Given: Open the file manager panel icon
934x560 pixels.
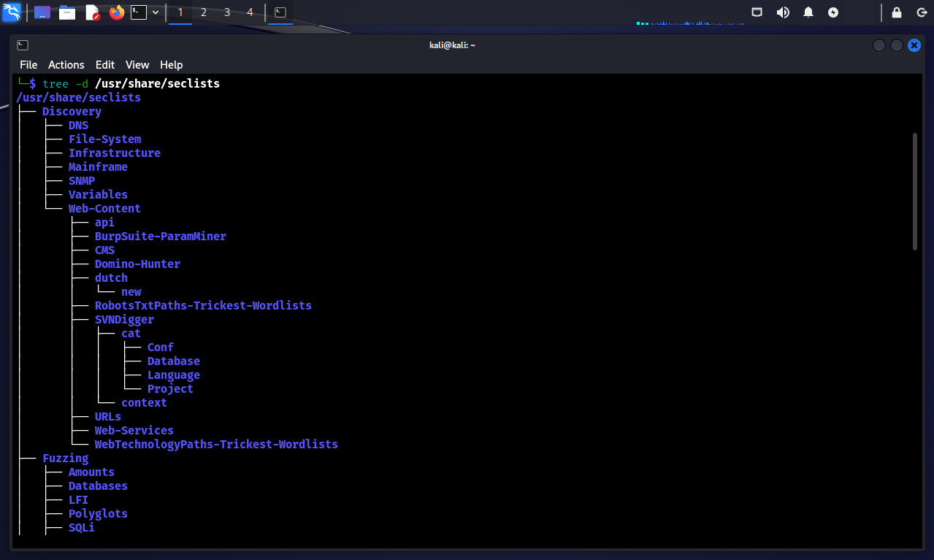Looking at the screenshot, I should (x=67, y=12).
